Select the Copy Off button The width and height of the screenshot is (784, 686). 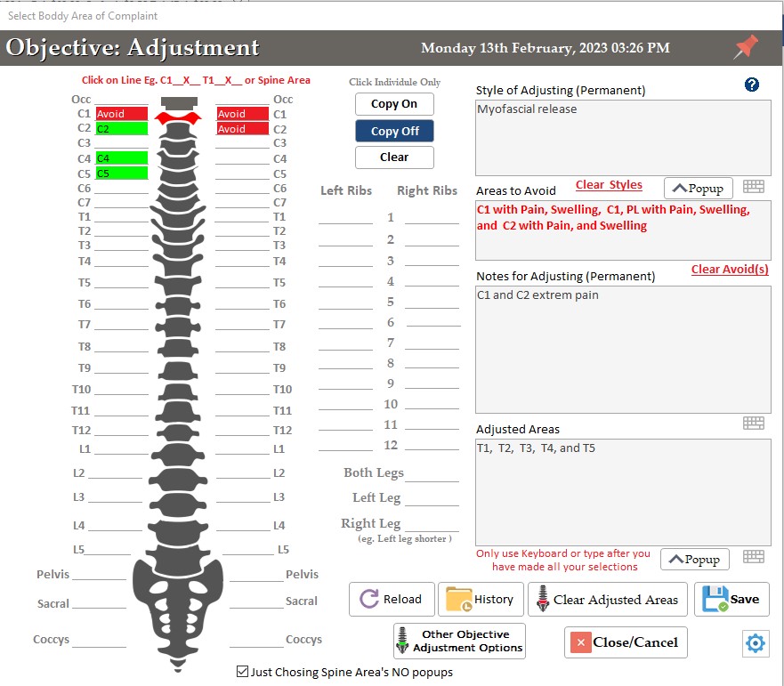coord(394,131)
